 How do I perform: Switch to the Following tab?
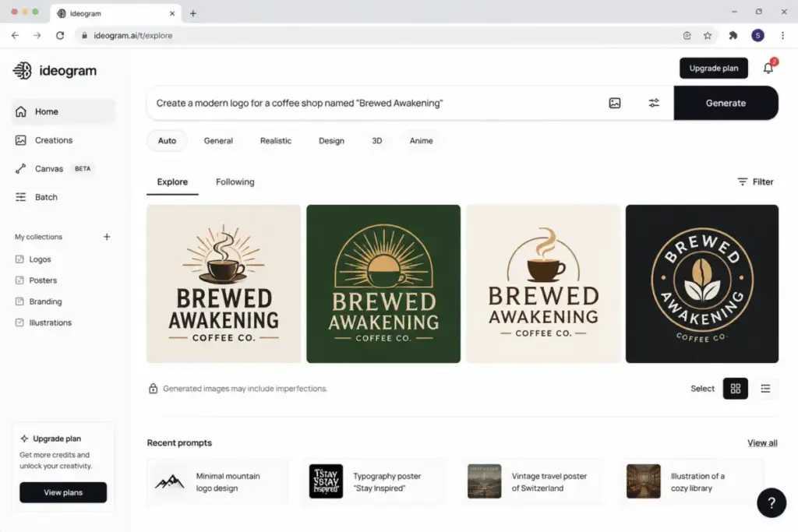click(235, 182)
